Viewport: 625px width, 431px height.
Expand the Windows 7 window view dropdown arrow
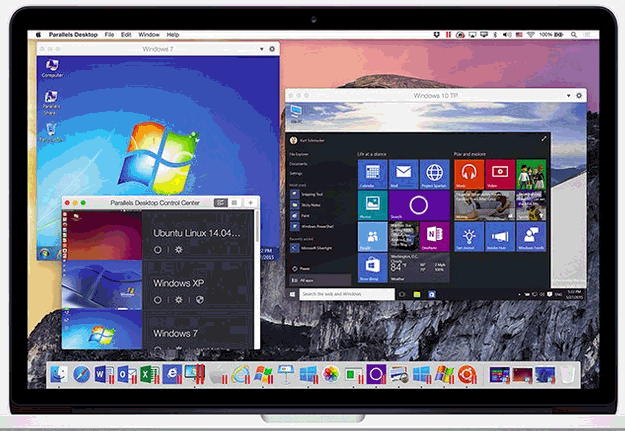[x=261, y=49]
